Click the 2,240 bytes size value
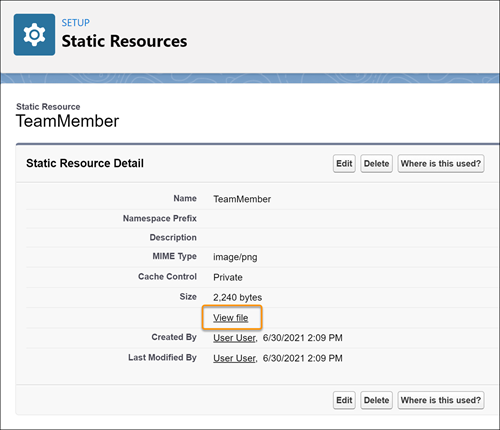Viewport: 500px width, 430px height. (x=238, y=297)
